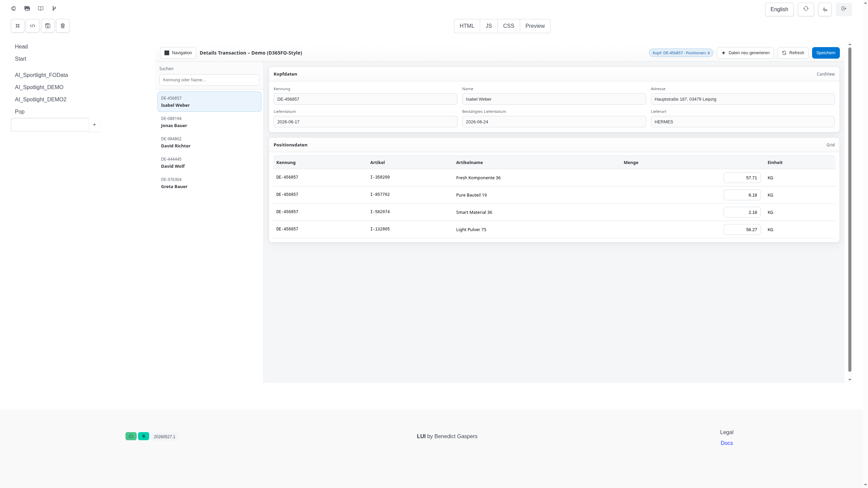Select the Isabel Weber list entry

(x=209, y=102)
